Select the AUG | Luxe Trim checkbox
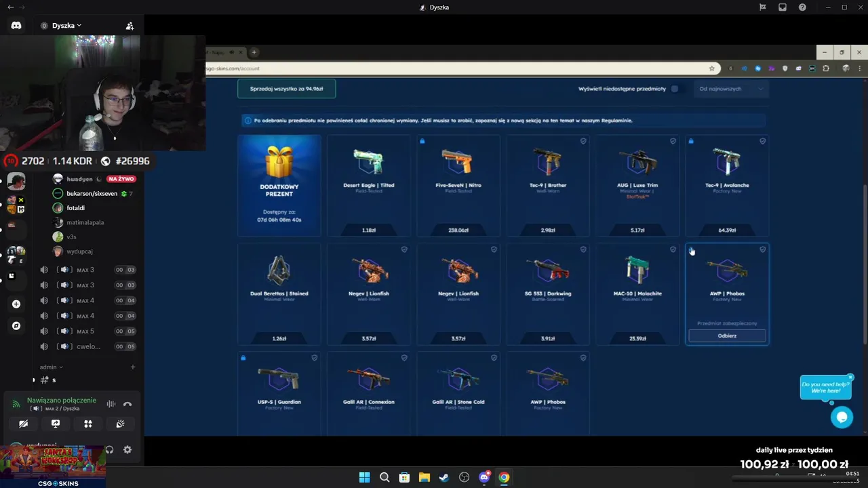Viewport: 868px width, 488px height. coord(673,141)
